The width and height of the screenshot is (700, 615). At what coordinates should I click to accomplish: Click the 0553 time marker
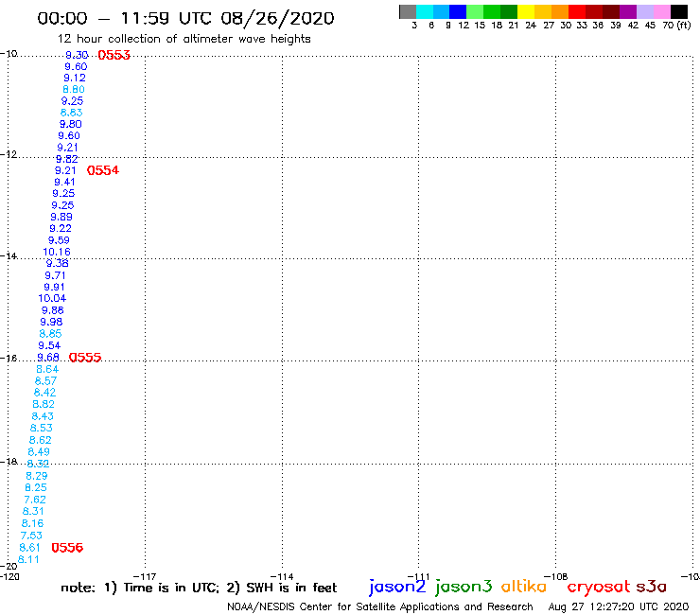coord(114,55)
